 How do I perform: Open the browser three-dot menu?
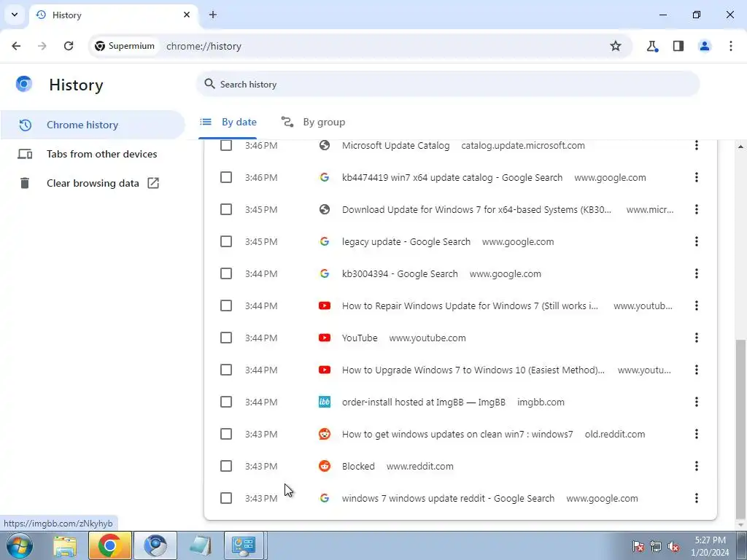click(731, 46)
